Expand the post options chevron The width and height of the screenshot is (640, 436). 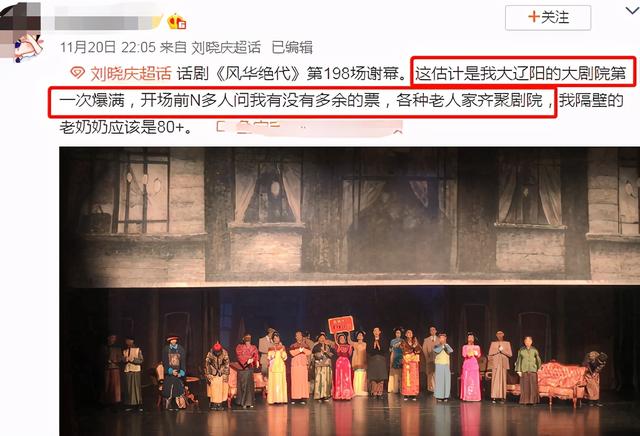[633, 11]
